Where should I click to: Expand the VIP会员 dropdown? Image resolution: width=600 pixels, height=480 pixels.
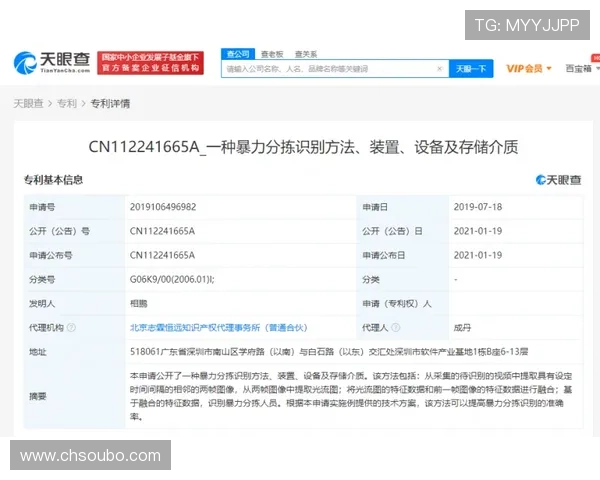pos(529,69)
